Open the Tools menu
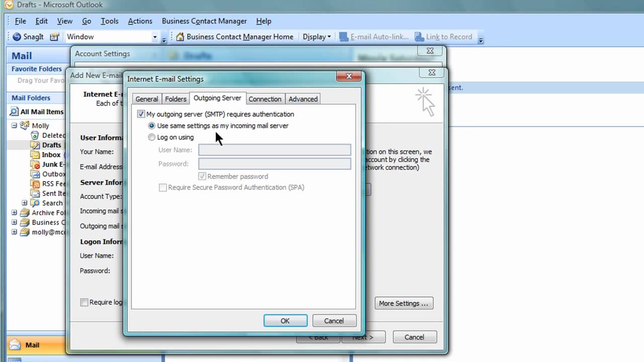Viewport: 644px width, 362px height. (x=109, y=21)
